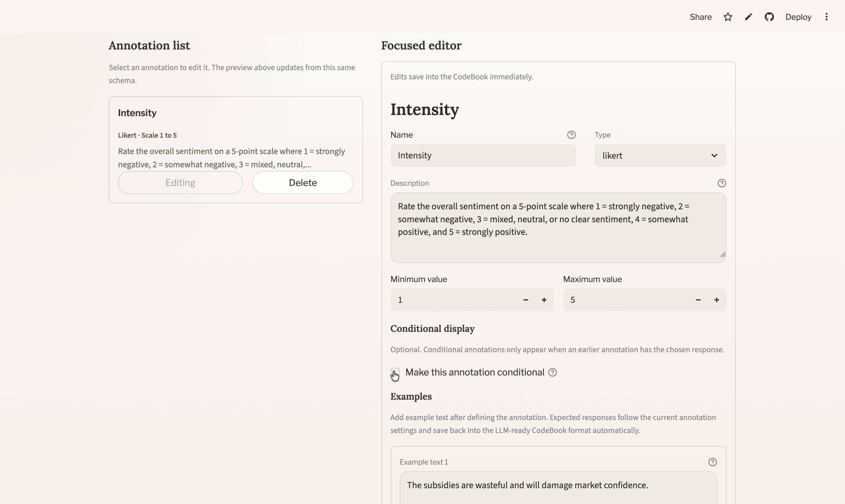Increase the Maximum value with plus
The image size is (845, 504).
tap(716, 300)
